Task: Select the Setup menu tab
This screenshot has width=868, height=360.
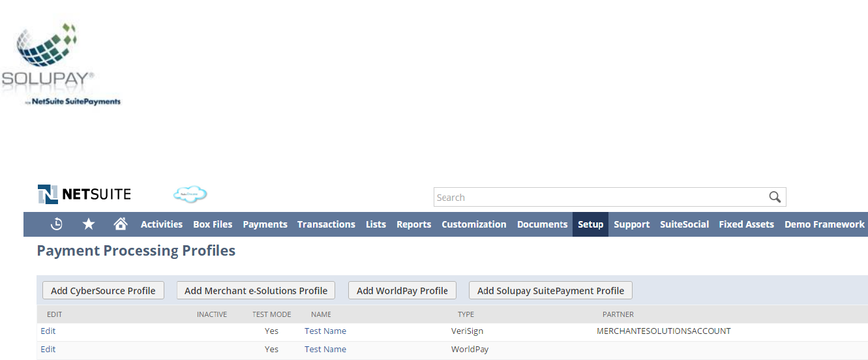Action: coord(590,224)
